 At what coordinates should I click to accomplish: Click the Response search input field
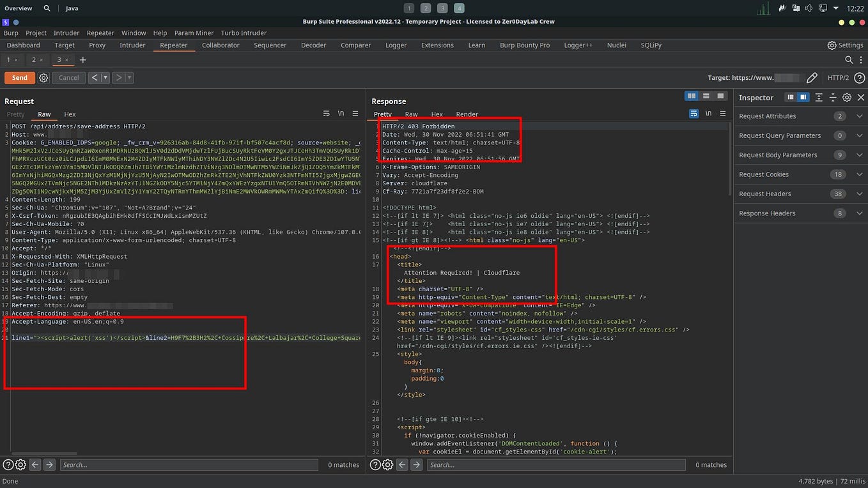[556, 465]
